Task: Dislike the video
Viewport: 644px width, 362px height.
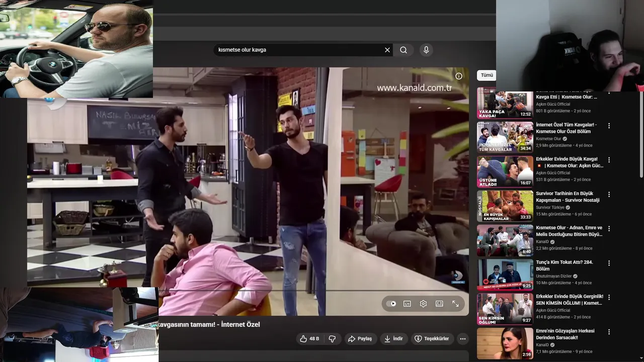Action: (332, 339)
